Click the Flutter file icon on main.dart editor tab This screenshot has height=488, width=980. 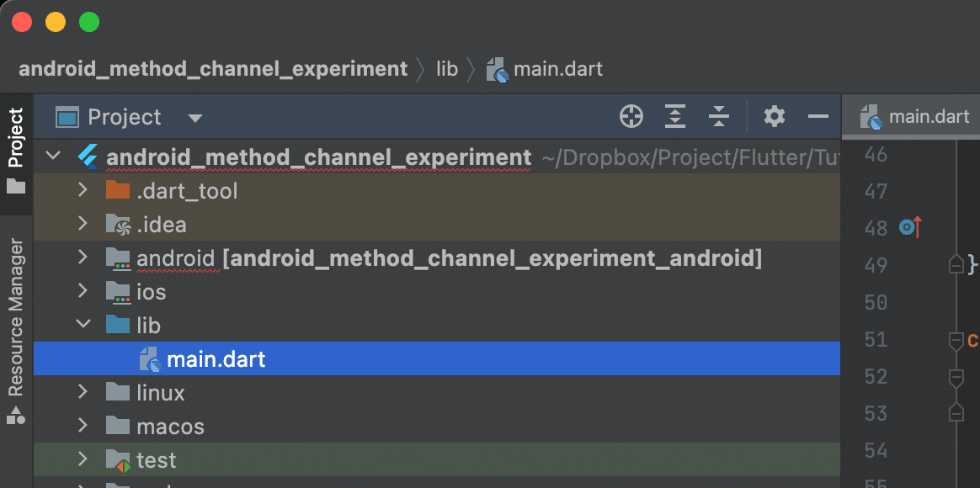click(x=870, y=116)
